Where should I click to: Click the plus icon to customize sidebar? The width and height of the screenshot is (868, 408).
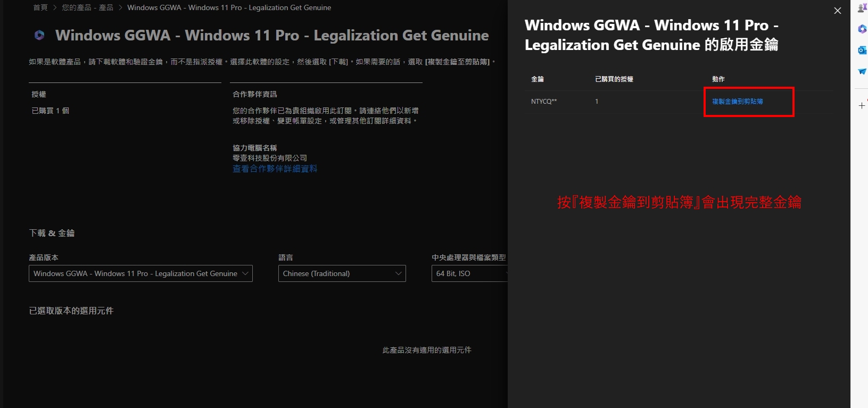(x=862, y=105)
